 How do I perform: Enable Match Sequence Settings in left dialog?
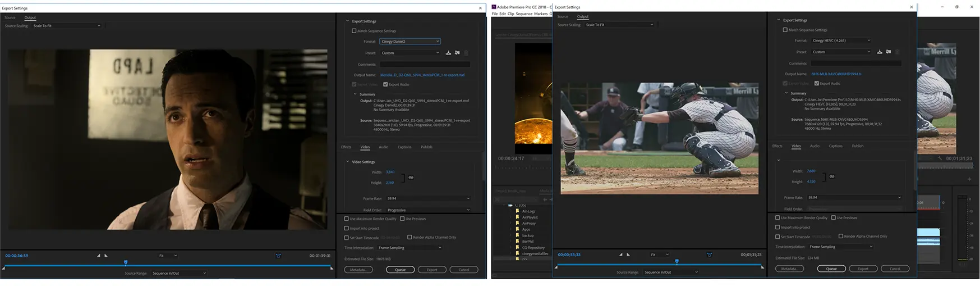(354, 31)
